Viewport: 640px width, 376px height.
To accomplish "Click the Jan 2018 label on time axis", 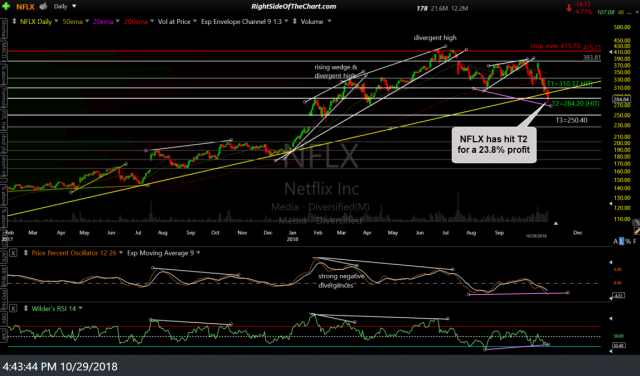I will [x=292, y=236].
